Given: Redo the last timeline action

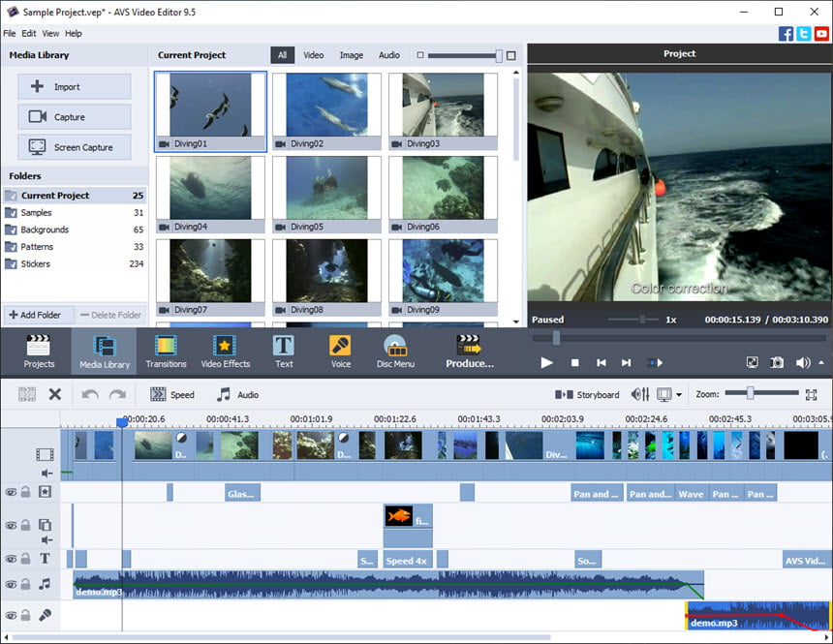Looking at the screenshot, I should [x=117, y=394].
